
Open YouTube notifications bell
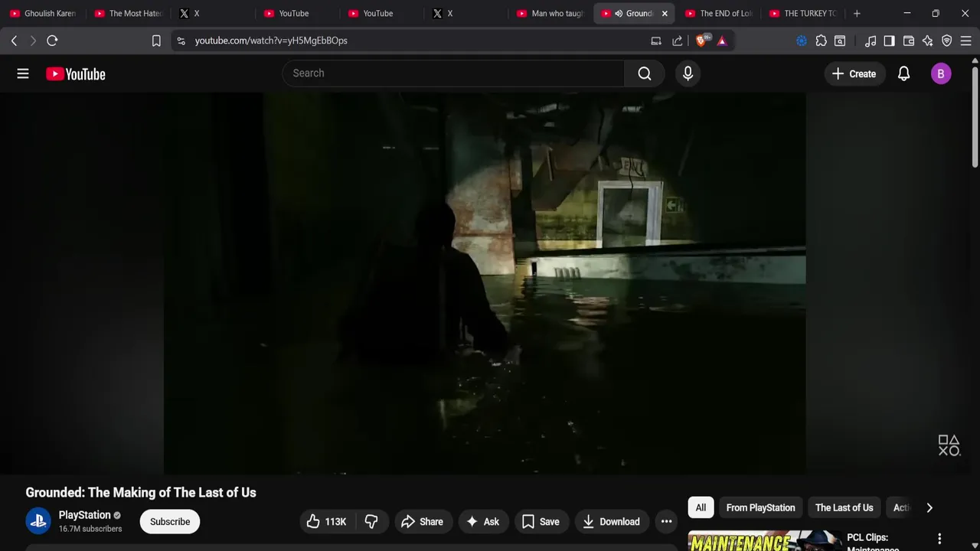pos(903,73)
